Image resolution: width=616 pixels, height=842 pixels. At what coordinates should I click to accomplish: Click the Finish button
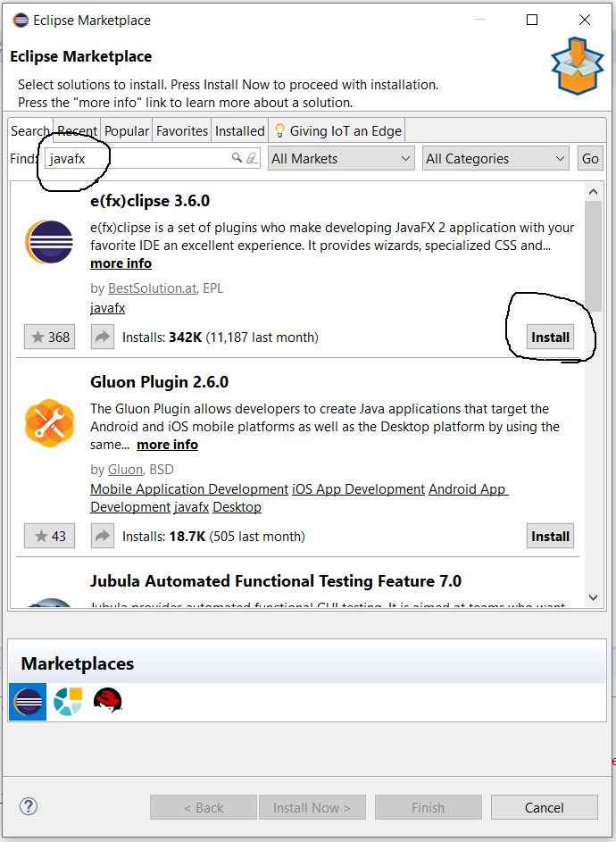(x=428, y=807)
